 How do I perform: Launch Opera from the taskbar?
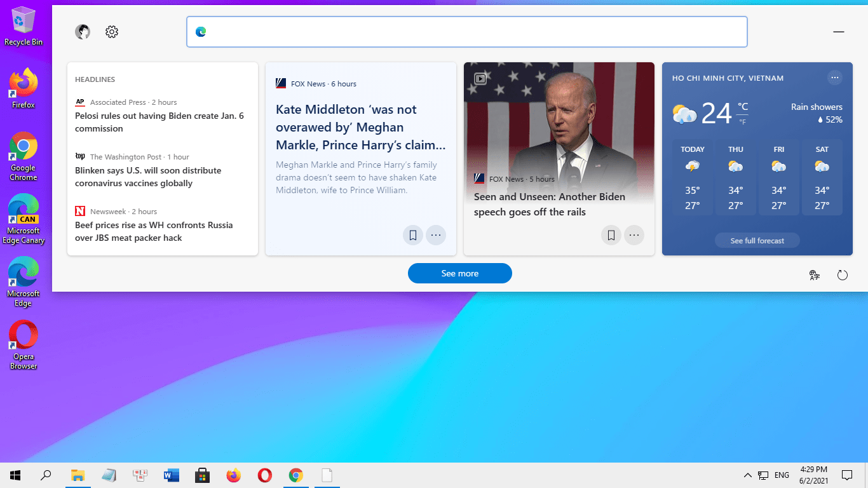click(x=264, y=475)
